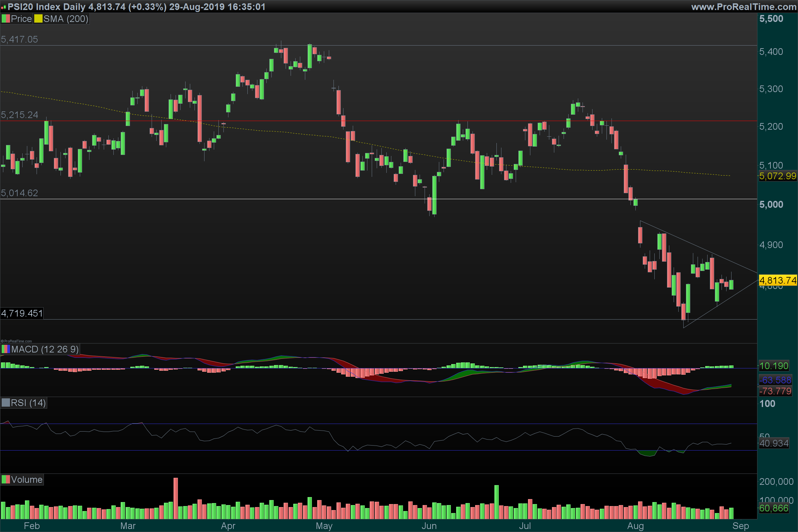Click the MACD (12 26 9) legend icon
Image resolution: width=798 pixels, height=532 pixels.
tap(5, 349)
